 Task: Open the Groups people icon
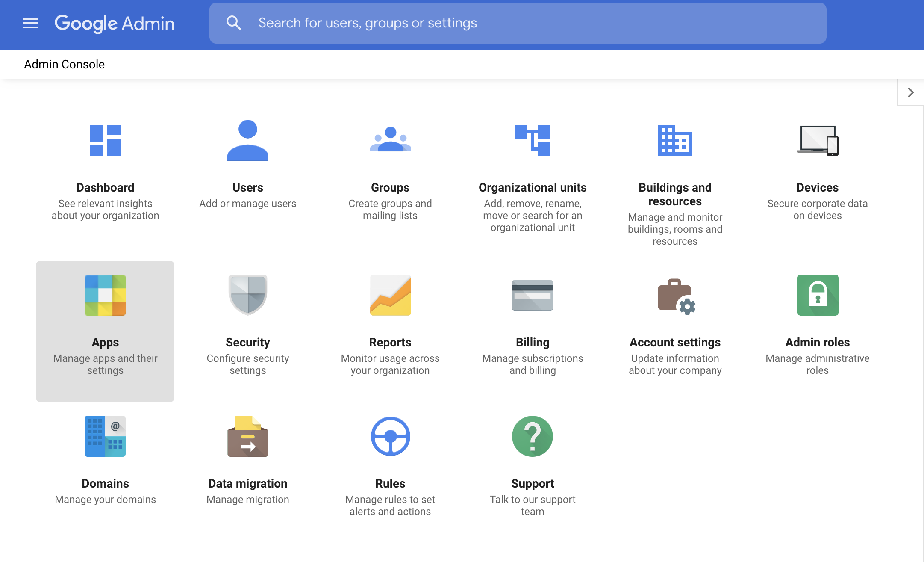pos(390,139)
